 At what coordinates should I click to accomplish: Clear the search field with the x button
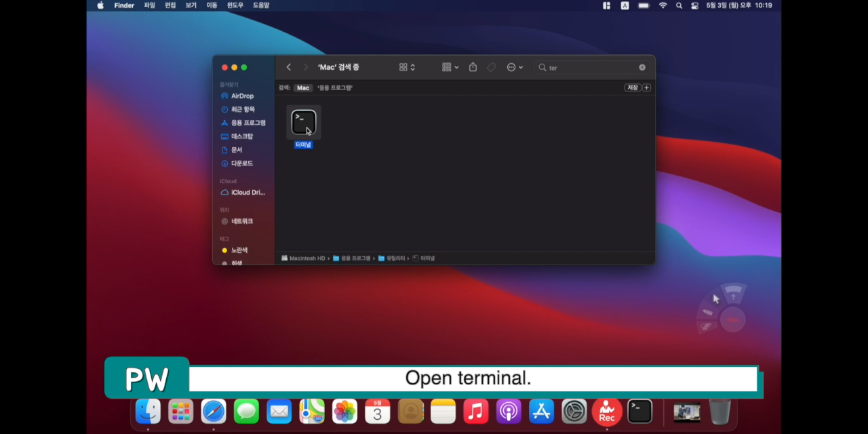click(x=642, y=67)
